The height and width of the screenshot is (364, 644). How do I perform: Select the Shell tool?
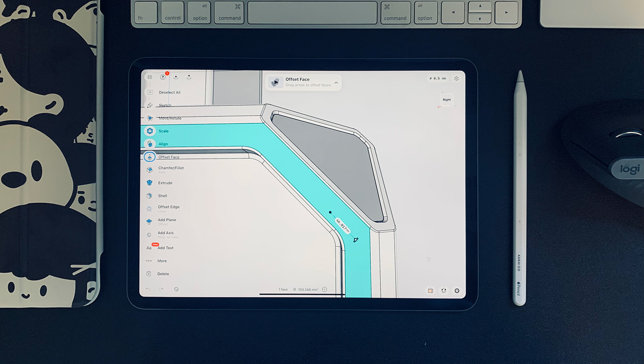click(x=162, y=195)
